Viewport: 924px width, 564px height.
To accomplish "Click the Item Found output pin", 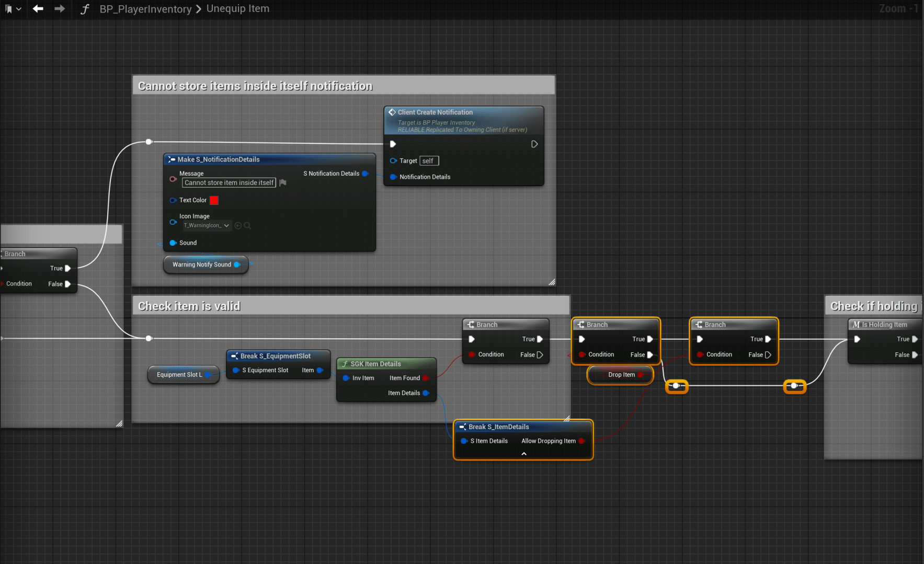I will [426, 378].
